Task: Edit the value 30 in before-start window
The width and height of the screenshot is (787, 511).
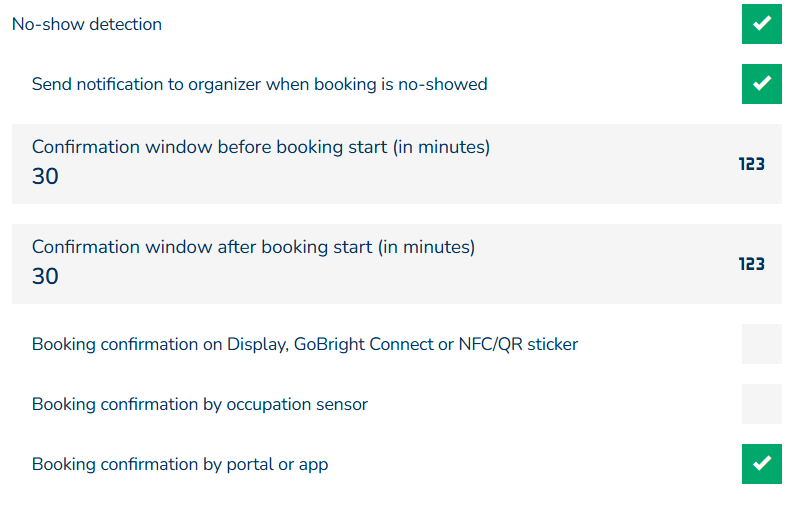Action: click(x=45, y=177)
